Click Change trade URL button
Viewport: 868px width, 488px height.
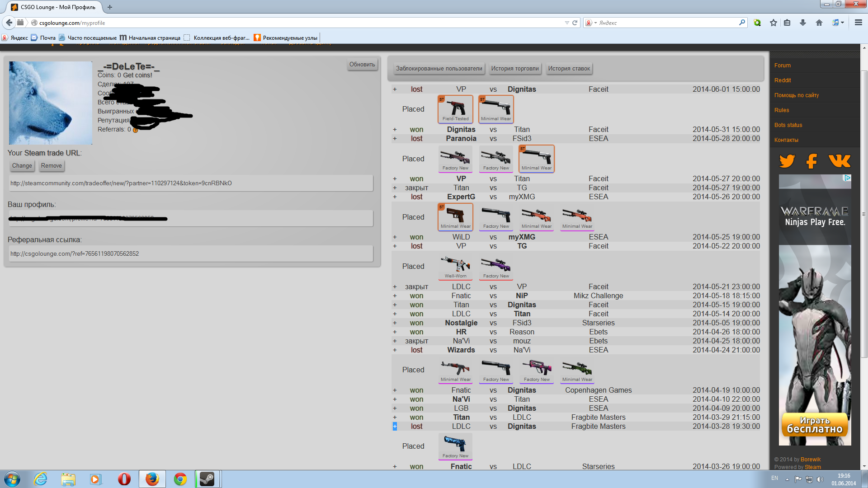coord(22,166)
